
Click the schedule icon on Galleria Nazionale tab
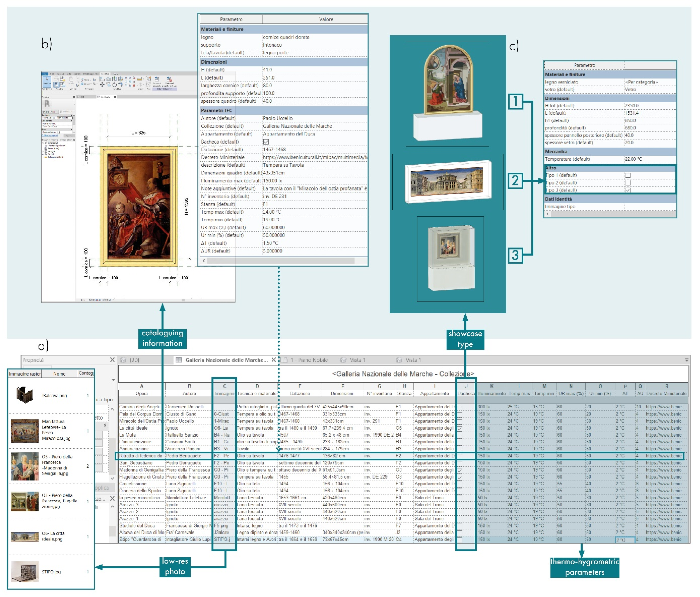(x=179, y=360)
